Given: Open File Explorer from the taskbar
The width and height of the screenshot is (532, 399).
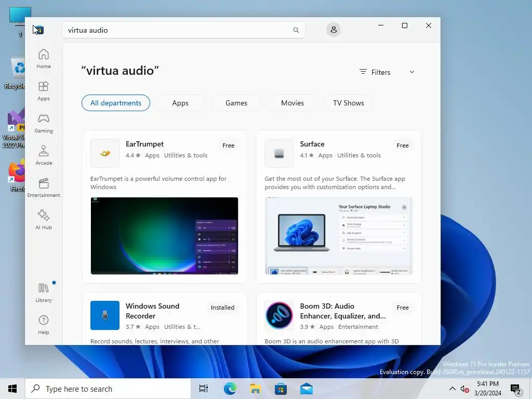Looking at the screenshot, I should pos(255,389).
